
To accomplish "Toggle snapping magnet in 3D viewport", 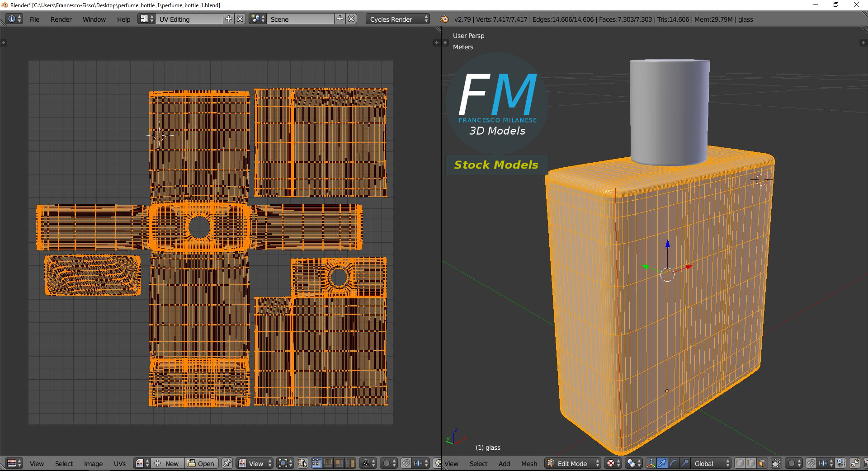I will pyautogui.click(x=811, y=463).
